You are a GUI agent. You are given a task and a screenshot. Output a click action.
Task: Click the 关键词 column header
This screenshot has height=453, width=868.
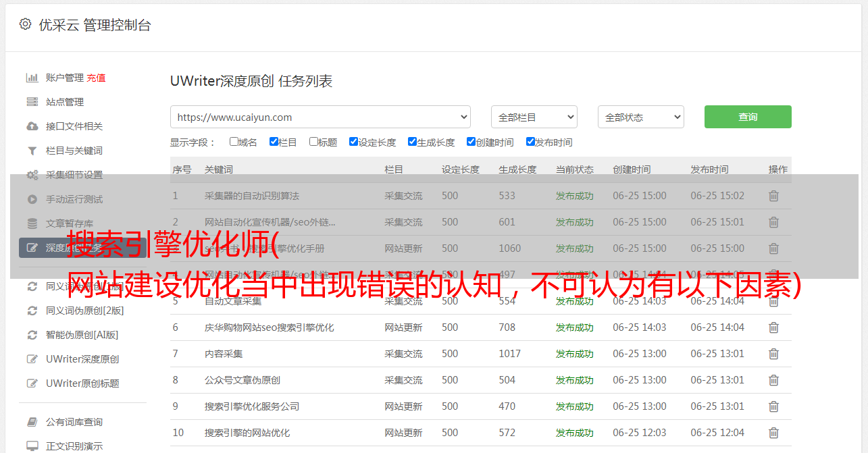point(219,169)
